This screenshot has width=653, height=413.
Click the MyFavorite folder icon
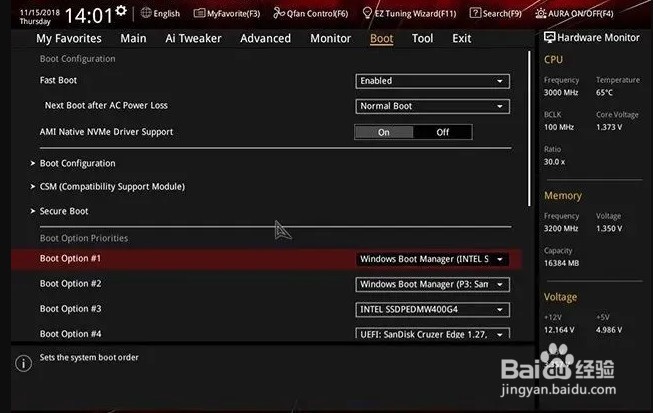click(x=199, y=13)
